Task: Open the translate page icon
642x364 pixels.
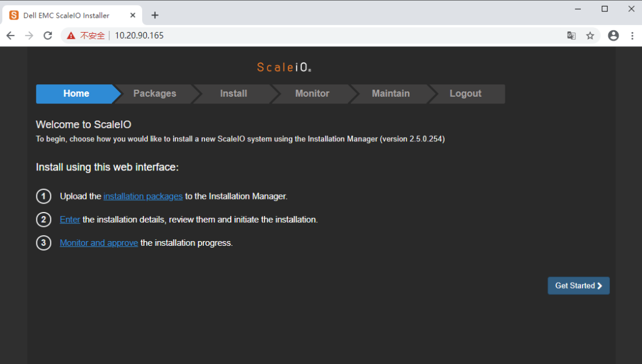Action: pos(571,36)
